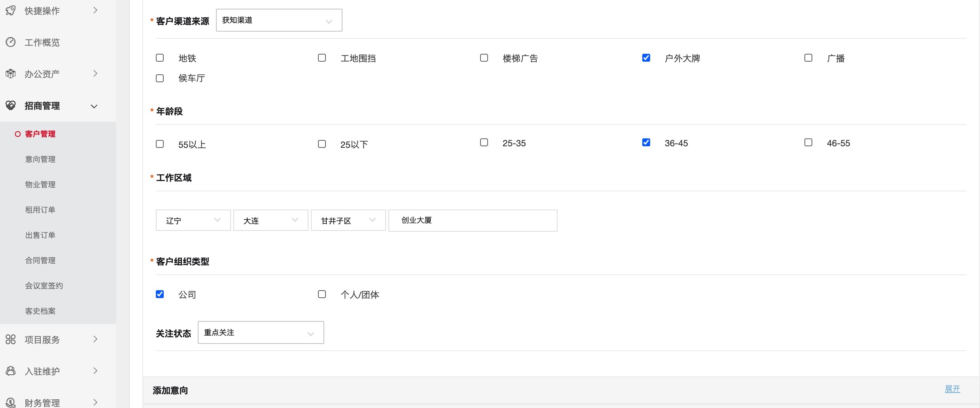Check the 地铁 checkbox

coord(160,58)
